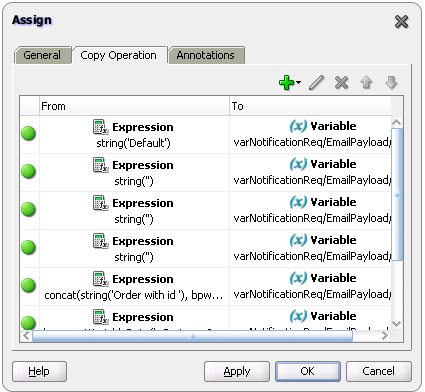Click the expression icon in the concat row
This screenshot has width=425, height=392.
tap(100, 279)
